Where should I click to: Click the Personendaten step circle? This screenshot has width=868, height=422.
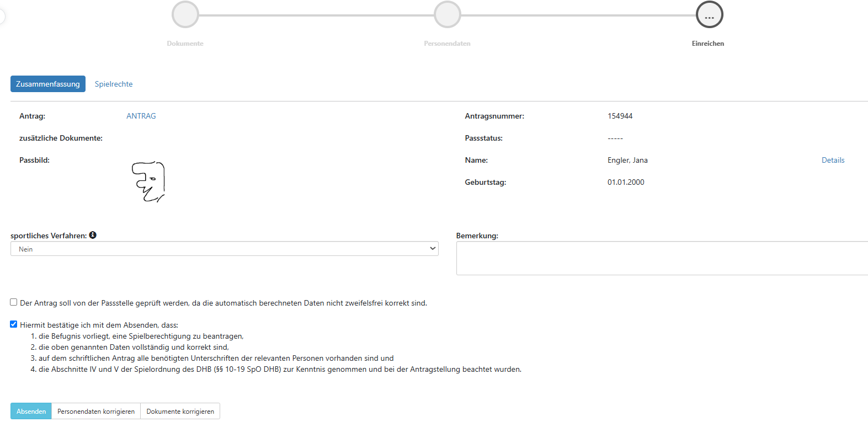pos(447,15)
